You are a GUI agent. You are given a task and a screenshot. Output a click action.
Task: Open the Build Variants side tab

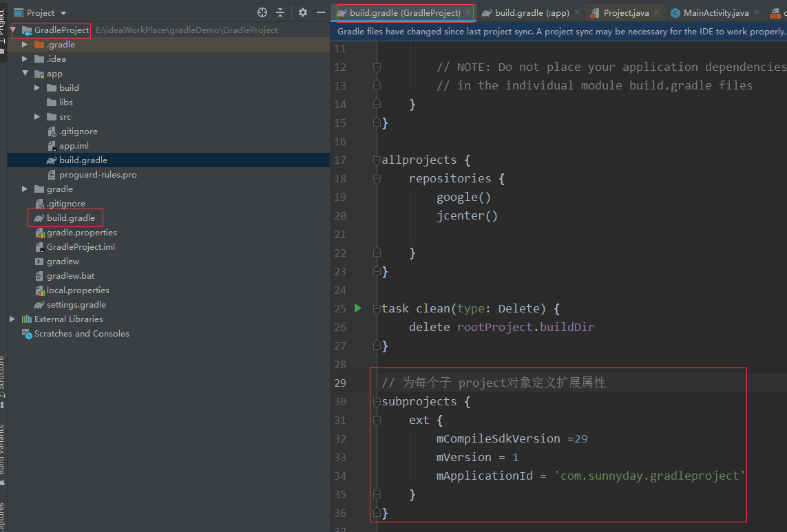pos(3,454)
